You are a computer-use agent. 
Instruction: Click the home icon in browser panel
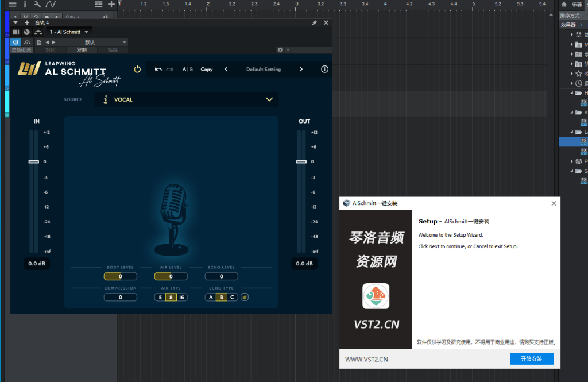(564, 4)
